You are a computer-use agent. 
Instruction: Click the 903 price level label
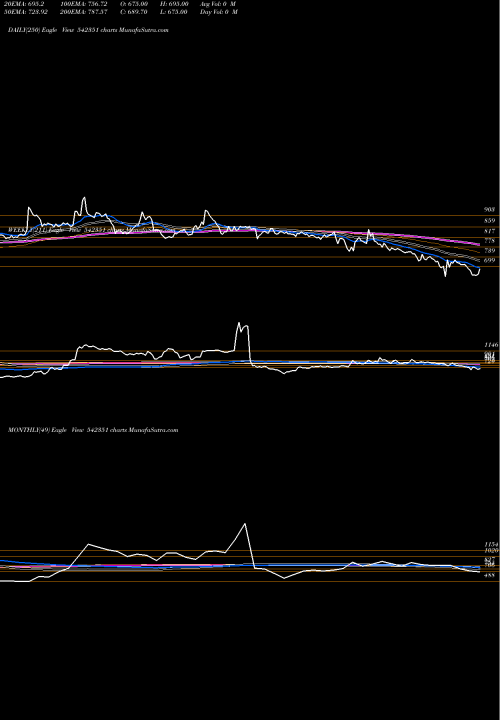tap(489, 209)
